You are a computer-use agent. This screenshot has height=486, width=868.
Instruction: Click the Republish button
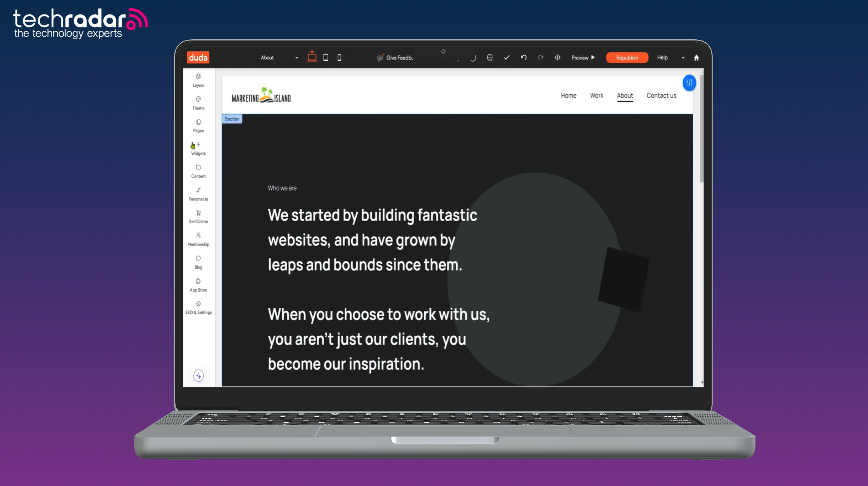627,58
